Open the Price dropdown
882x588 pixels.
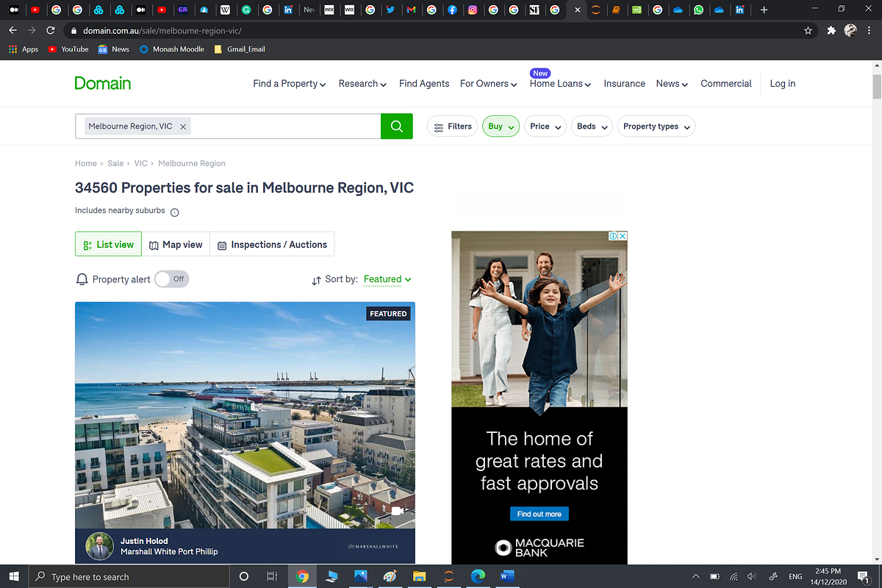pyautogui.click(x=545, y=126)
